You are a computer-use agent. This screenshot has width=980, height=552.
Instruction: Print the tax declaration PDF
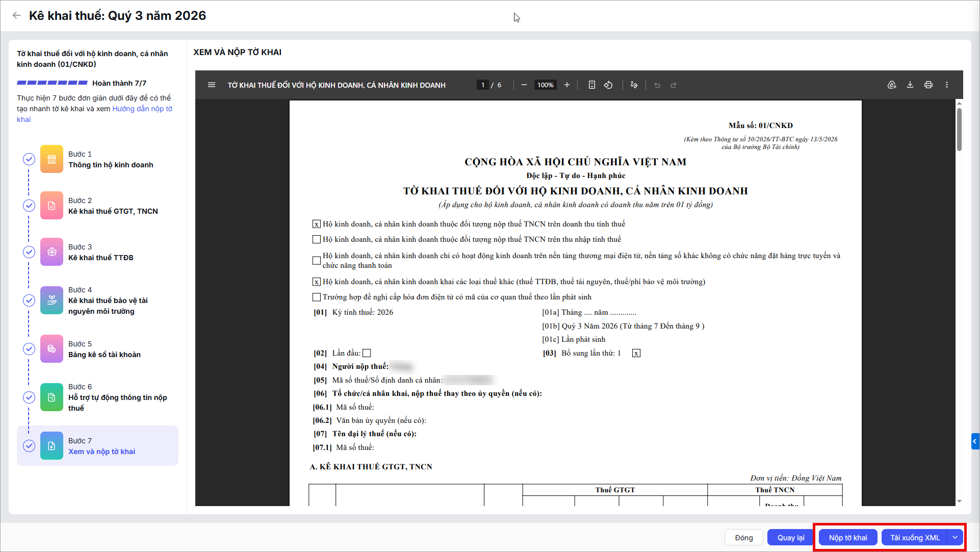point(929,85)
